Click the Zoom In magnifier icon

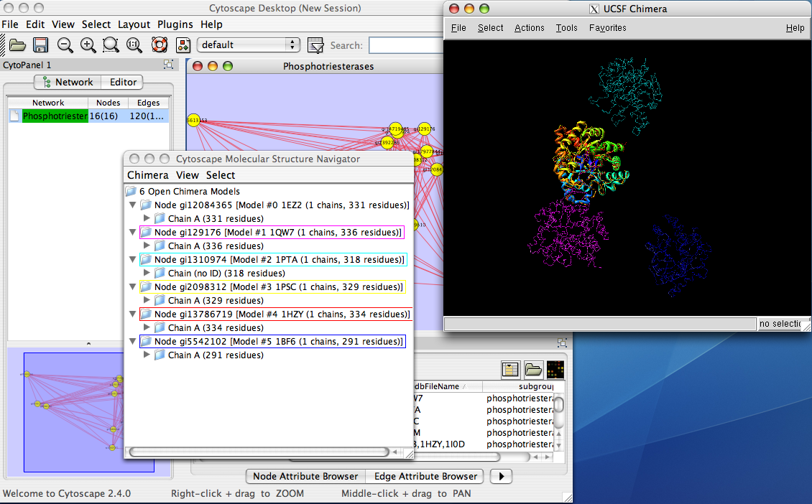point(88,45)
